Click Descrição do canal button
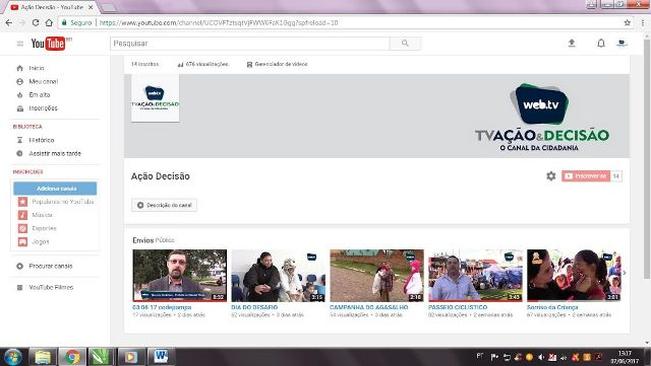The height and width of the screenshot is (366, 651). 164,205
